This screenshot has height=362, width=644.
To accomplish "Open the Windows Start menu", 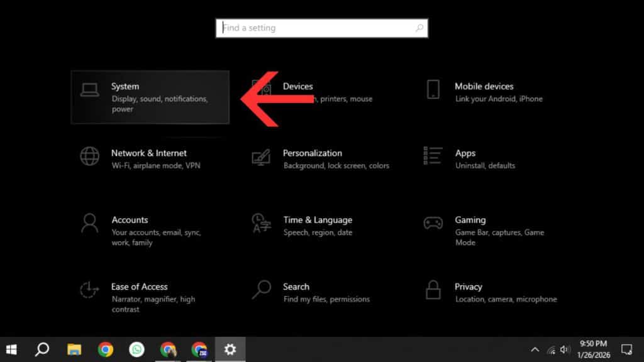I will [x=11, y=349].
